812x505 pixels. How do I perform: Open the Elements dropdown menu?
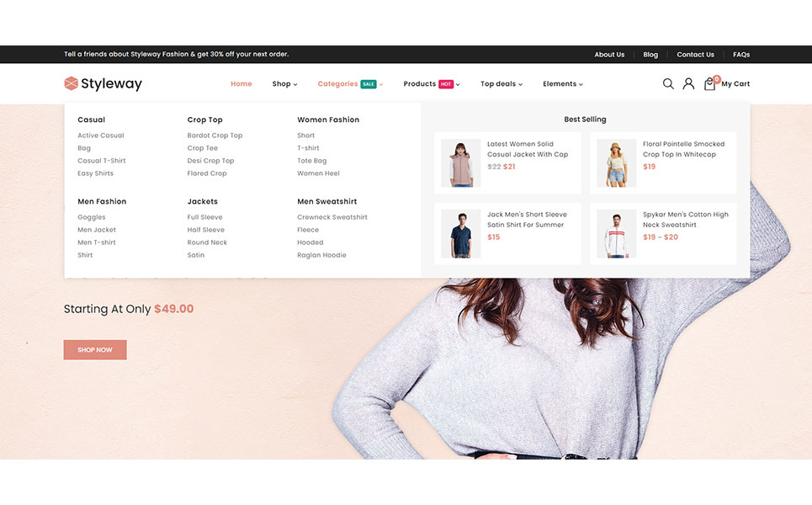562,84
